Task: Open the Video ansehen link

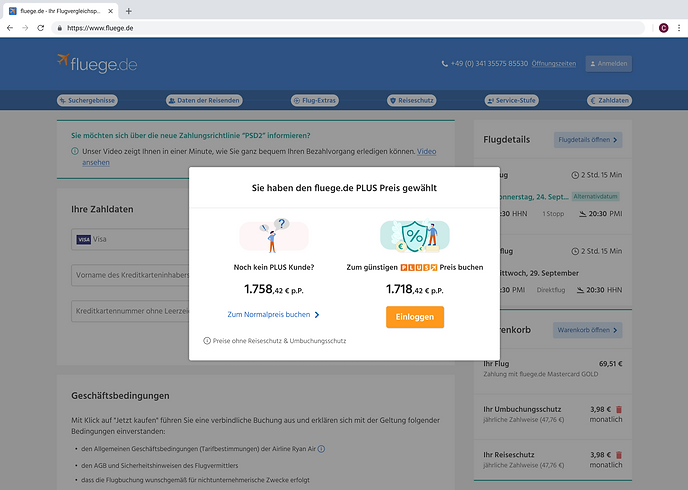Action: point(426,151)
